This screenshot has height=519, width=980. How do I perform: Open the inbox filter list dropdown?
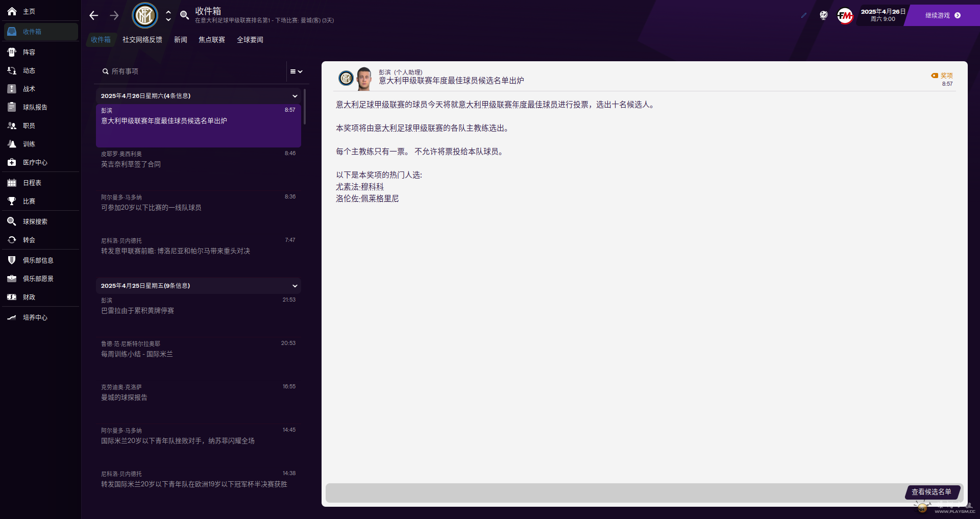point(297,71)
